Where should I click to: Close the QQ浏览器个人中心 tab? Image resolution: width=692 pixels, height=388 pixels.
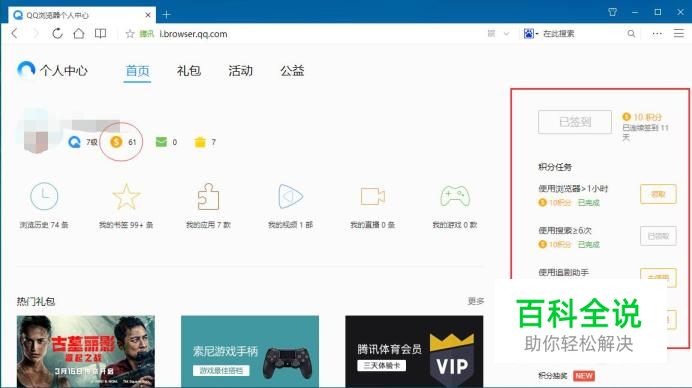pyautogui.click(x=148, y=15)
